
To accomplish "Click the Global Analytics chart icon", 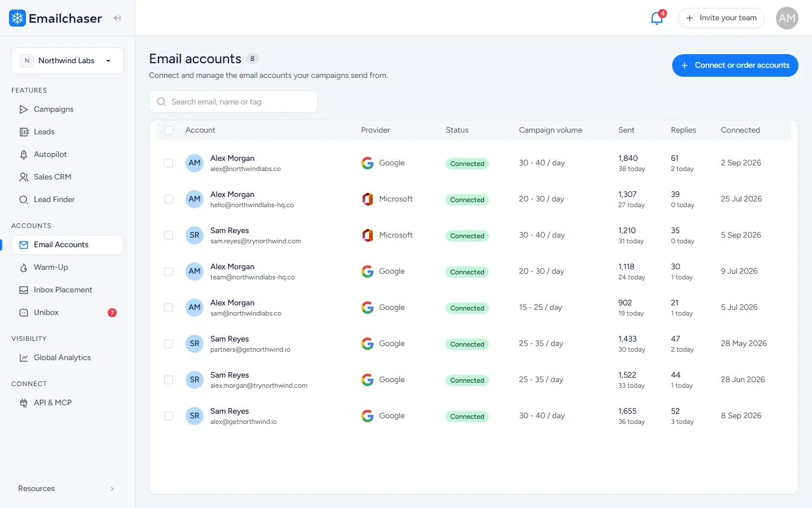I will point(24,358).
